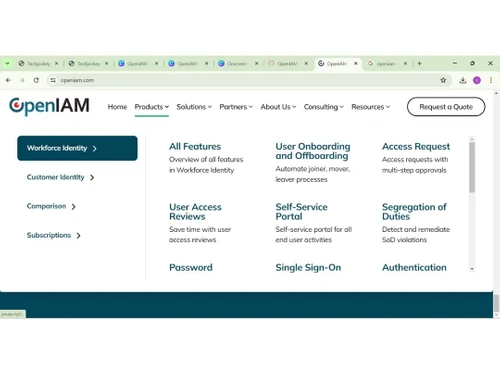This screenshot has height=375, width=500.
Task: Open the User Access Reviews link
Action: [x=195, y=212]
